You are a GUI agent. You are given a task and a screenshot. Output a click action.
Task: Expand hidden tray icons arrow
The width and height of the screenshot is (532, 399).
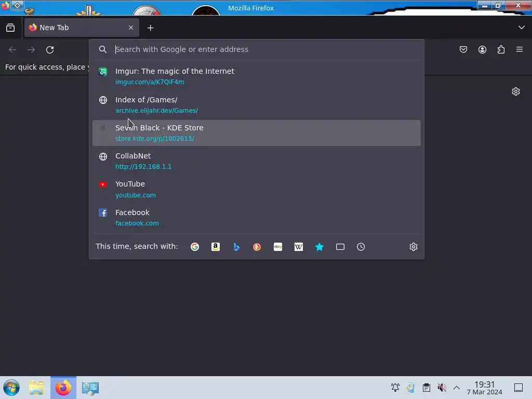point(457,388)
